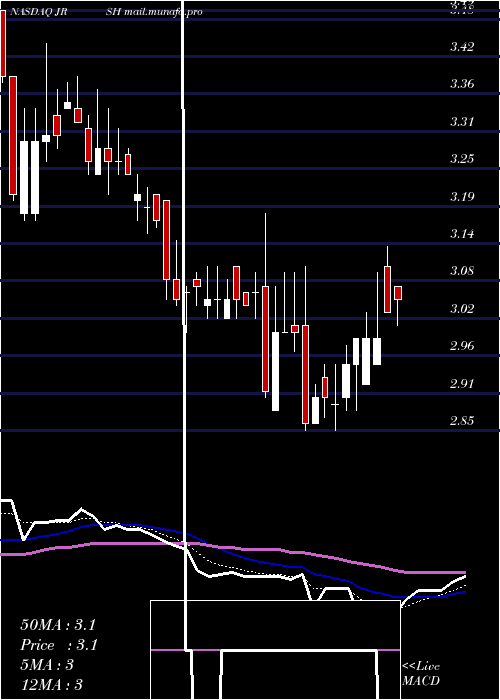Click the 3.31 price axis label
Image resolution: width=500 pixels, height=700 pixels.
tap(462, 121)
